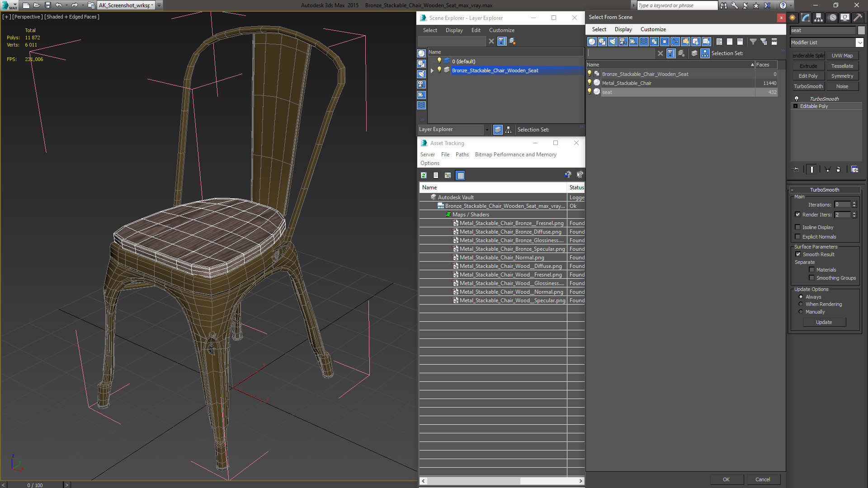Open Paths menu in Asset Tracking

[x=462, y=155]
